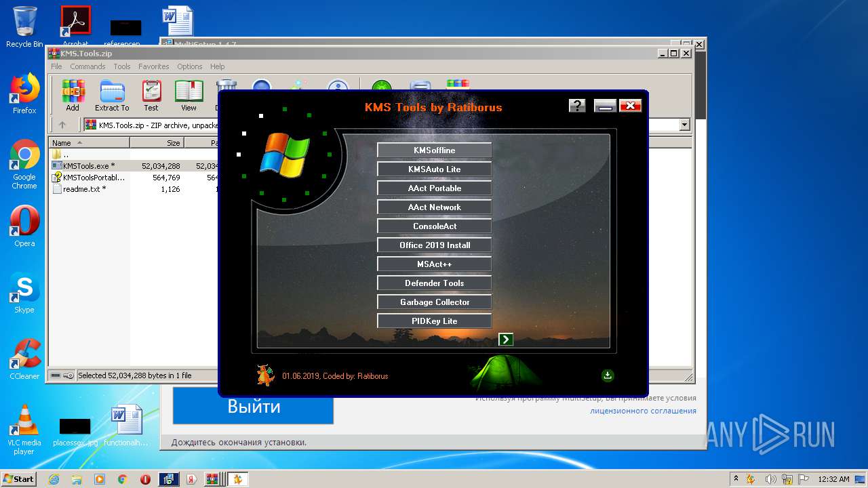Select the Recycle Bin desktop icon
The image size is (868, 488).
(x=24, y=27)
